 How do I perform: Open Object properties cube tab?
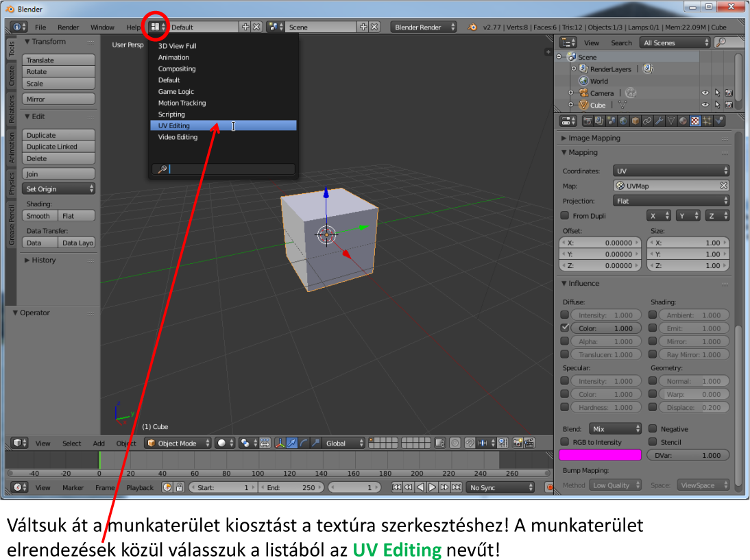coord(635,121)
